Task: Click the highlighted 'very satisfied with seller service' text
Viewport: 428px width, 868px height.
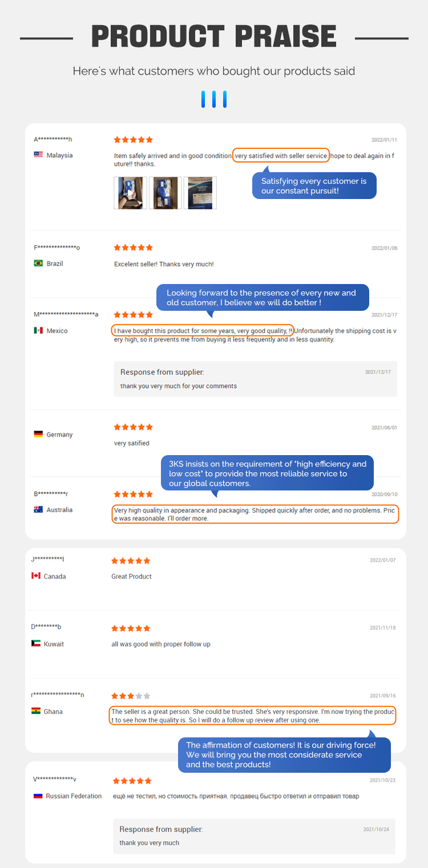Action: pyautogui.click(x=281, y=156)
